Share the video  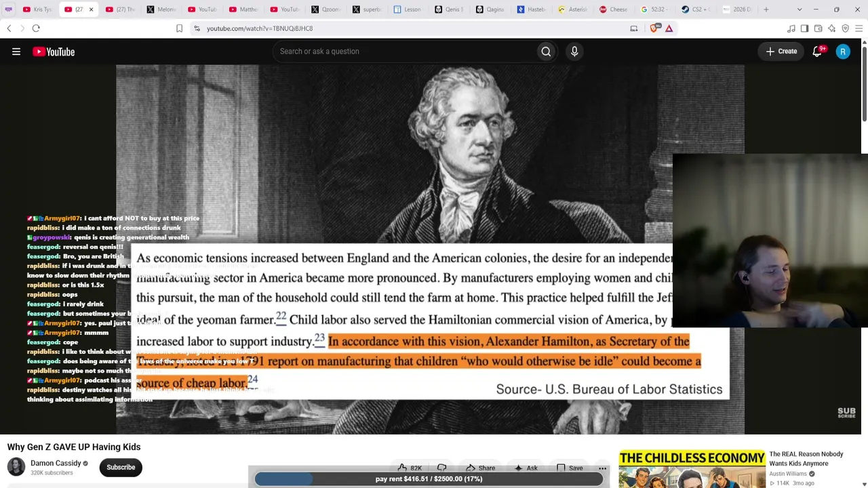click(x=479, y=468)
